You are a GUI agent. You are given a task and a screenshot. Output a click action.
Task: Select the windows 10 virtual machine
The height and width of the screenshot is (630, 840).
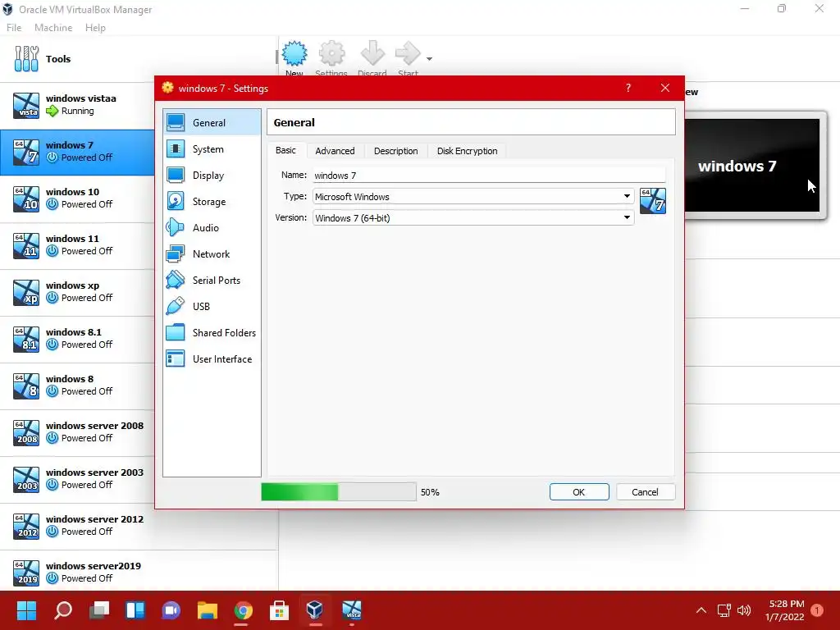pos(77,199)
